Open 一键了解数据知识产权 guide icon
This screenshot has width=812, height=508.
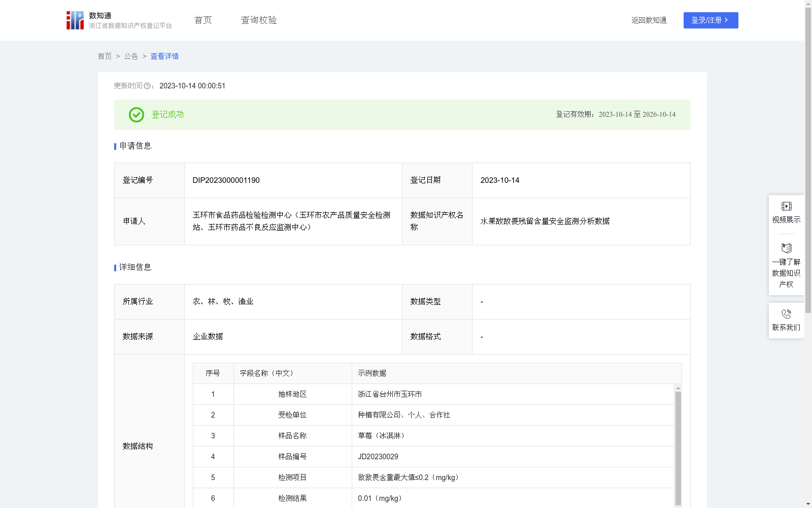click(786, 248)
